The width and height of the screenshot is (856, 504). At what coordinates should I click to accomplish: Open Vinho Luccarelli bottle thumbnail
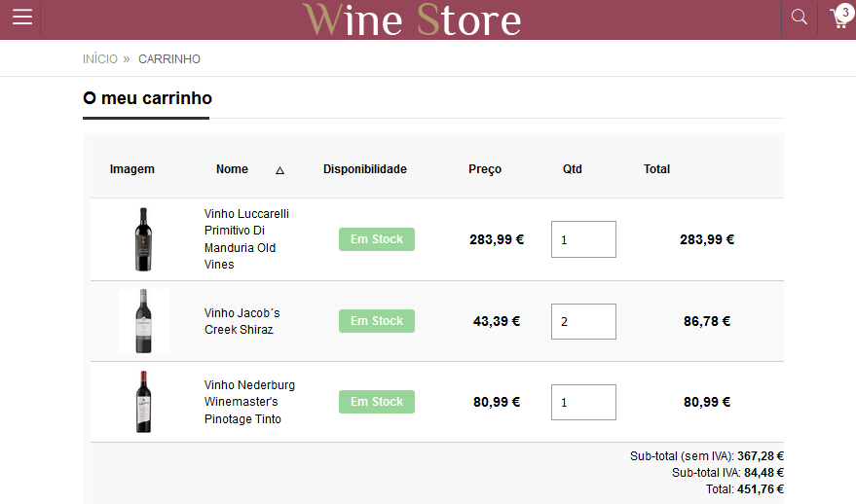[143, 239]
